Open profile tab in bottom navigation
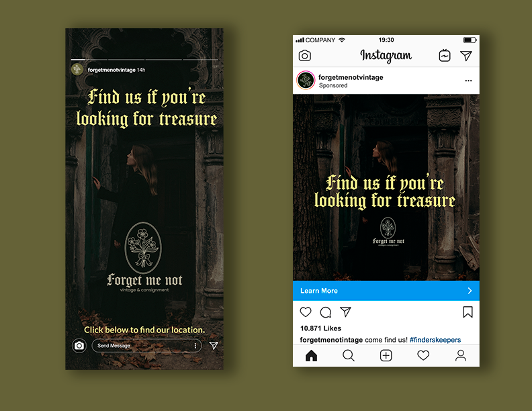Screen dimensions: 532x411 460,355
